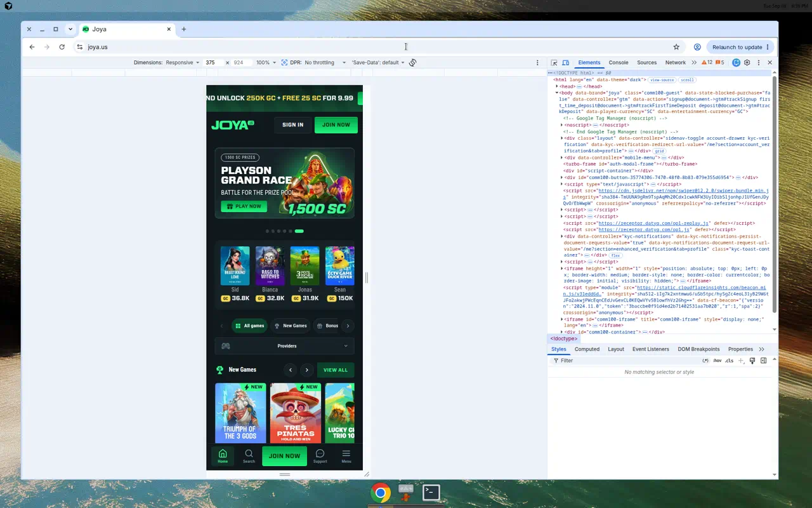
Task: Open the Computed styles tab
Action: pos(587,349)
